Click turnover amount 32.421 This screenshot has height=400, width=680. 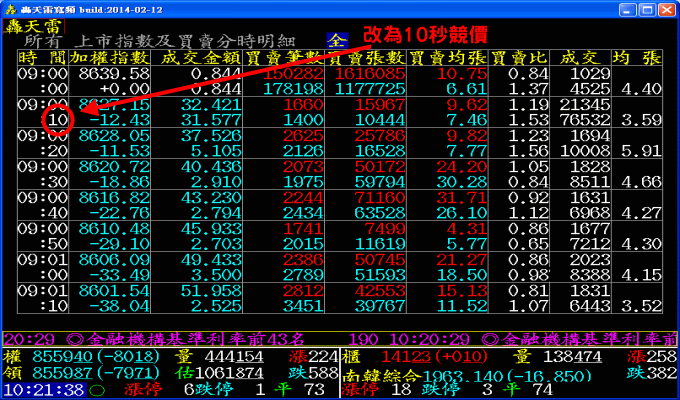pos(211,105)
